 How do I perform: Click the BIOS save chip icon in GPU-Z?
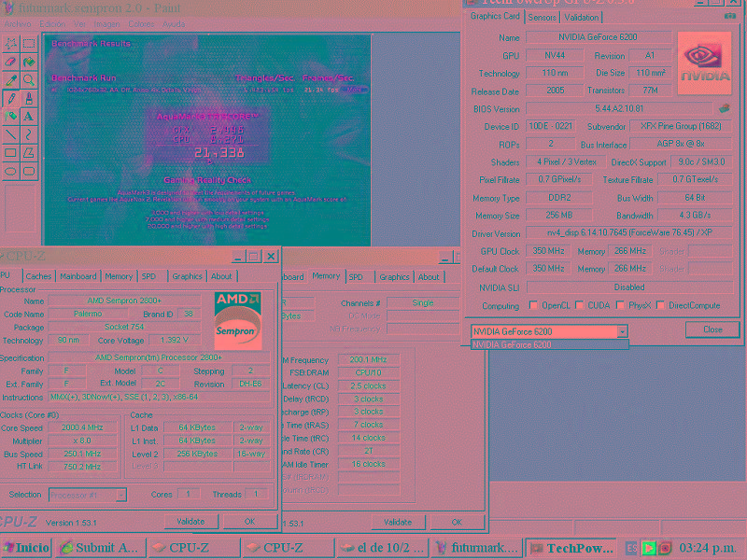pyautogui.click(x=725, y=108)
